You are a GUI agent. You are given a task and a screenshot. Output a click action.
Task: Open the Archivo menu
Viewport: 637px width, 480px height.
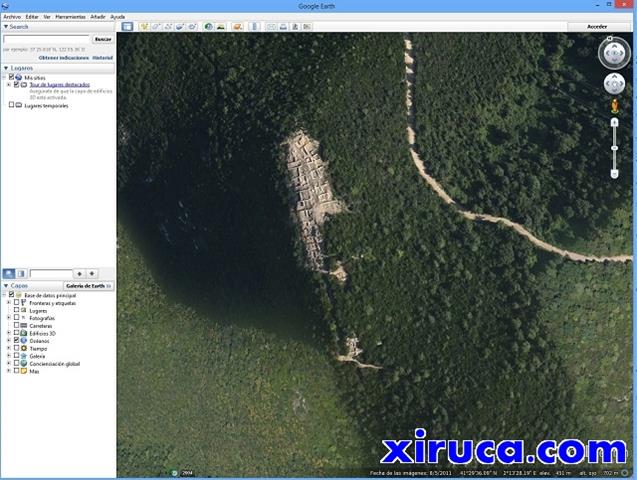12,17
